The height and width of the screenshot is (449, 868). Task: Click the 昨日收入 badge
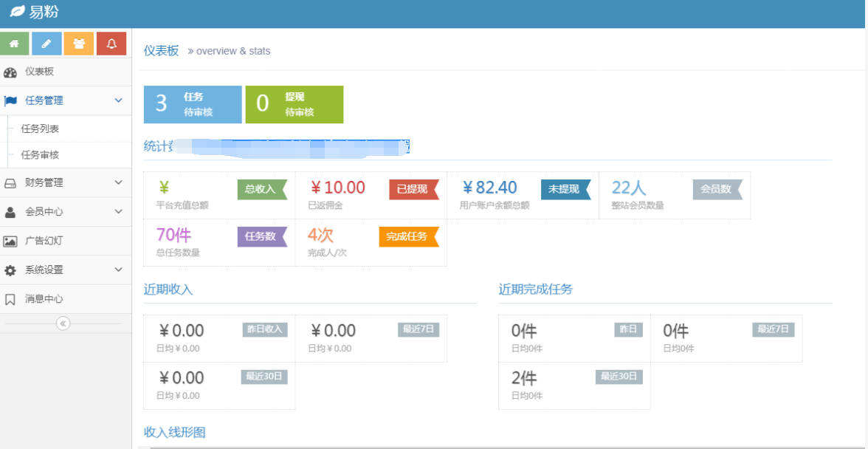(264, 329)
